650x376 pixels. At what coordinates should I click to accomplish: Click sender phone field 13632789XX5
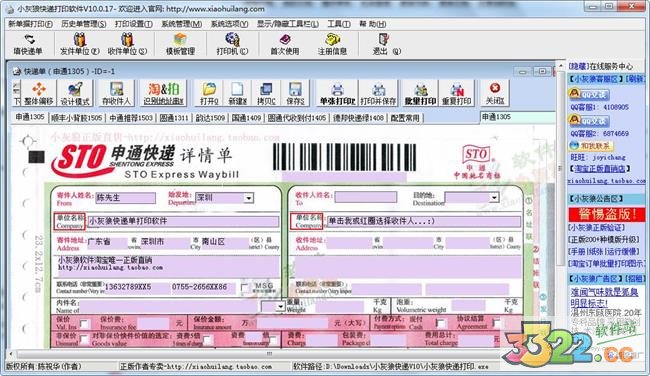[136, 287]
